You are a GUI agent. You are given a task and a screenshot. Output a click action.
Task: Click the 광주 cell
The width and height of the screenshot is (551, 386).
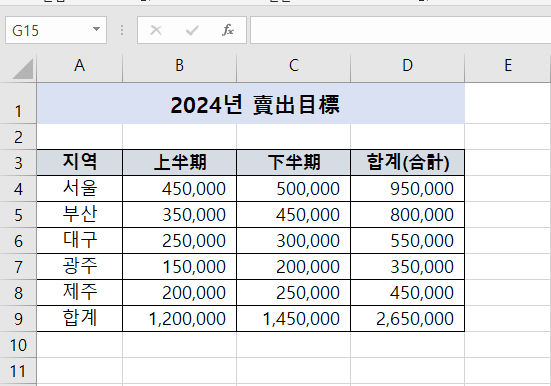(80, 266)
